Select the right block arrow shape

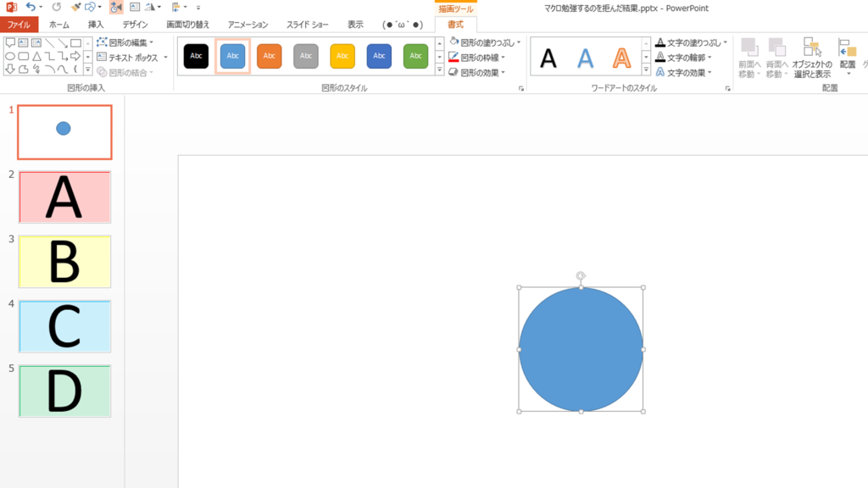point(75,57)
